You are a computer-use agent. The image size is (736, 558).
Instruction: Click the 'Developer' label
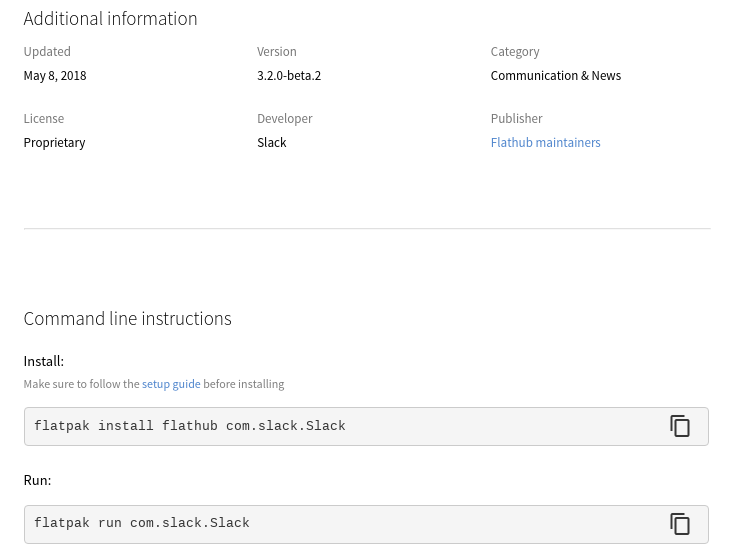[x=284, y=119]
